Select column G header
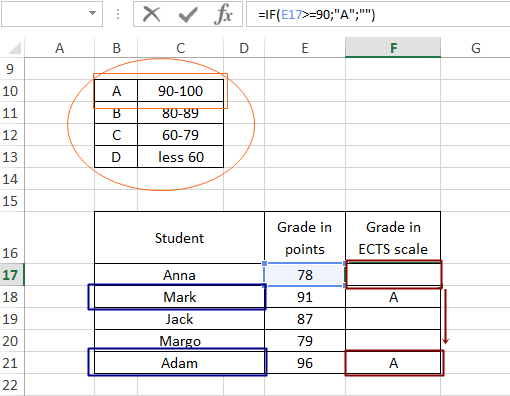Image resolution: width=510 pixels, height=396 pixels. (x=476, y=48)
